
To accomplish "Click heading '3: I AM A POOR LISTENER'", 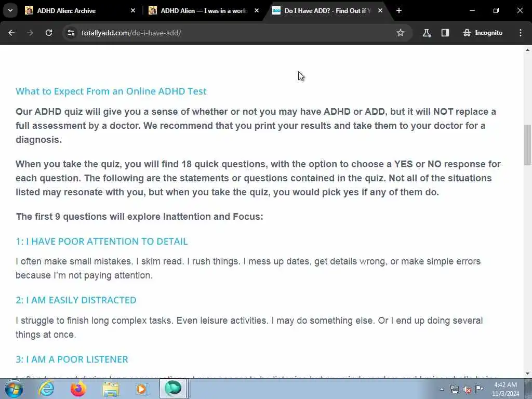I will click(72, 360).
